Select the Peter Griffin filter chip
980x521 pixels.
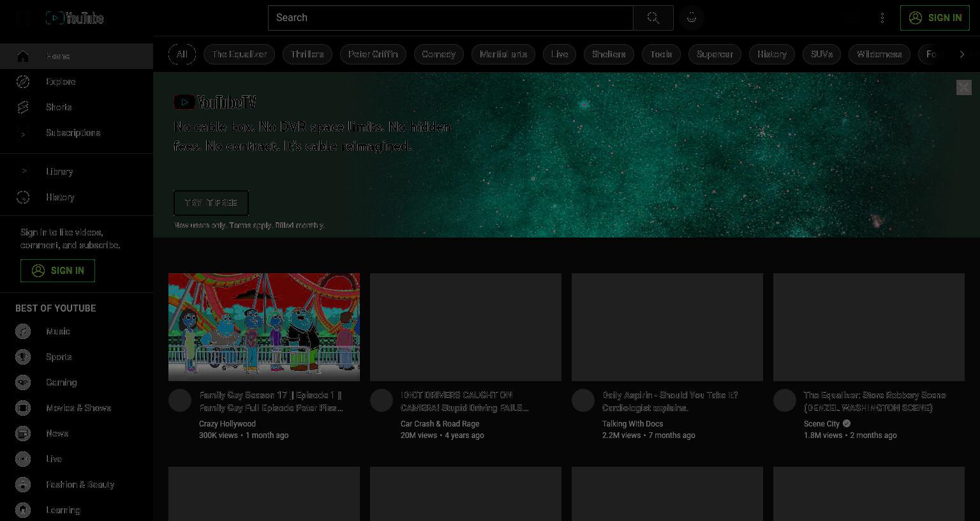(373, 54)
